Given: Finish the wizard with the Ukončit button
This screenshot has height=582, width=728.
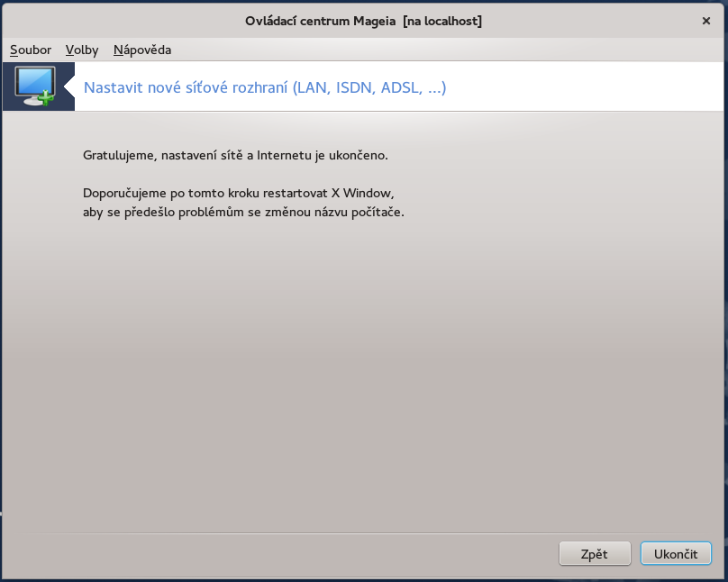Looking at the screenshot, I should [676, 554].
